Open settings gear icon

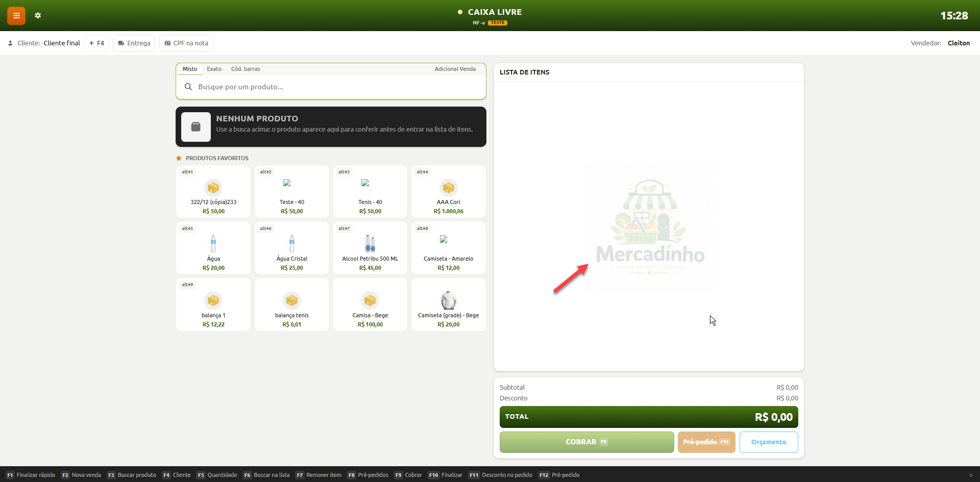coord(38,16)
